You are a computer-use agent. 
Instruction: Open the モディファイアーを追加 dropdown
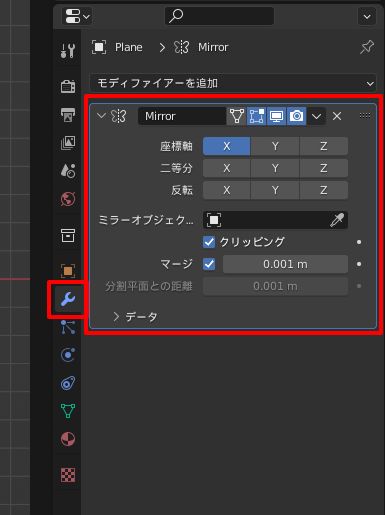(233, 83)
